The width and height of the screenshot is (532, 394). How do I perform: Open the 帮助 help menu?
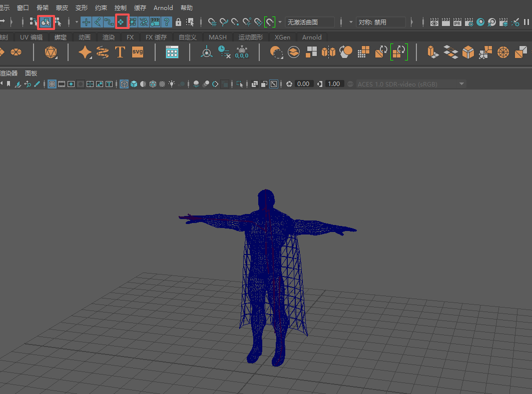(187, 8)
